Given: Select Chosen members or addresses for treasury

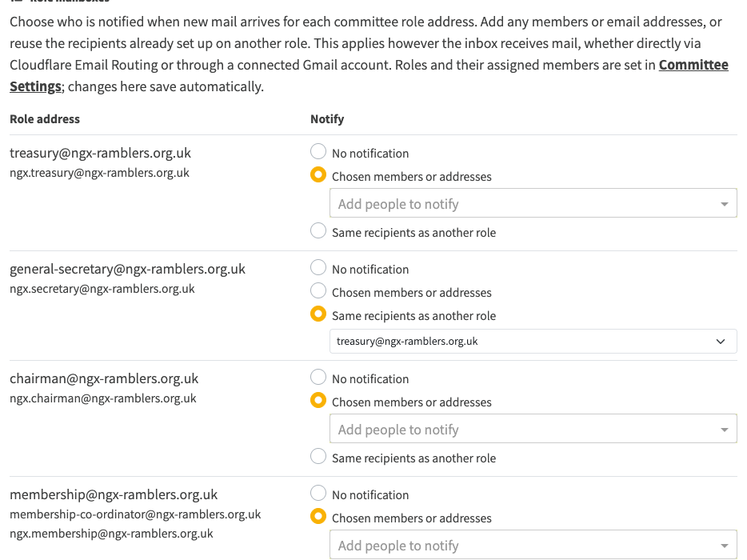Looking at the screenshot, I should click(318, 175).
